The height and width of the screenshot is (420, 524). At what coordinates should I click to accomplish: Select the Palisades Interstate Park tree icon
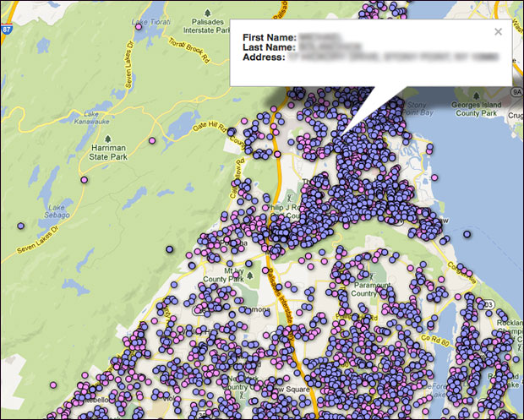(x=208, y=14)
